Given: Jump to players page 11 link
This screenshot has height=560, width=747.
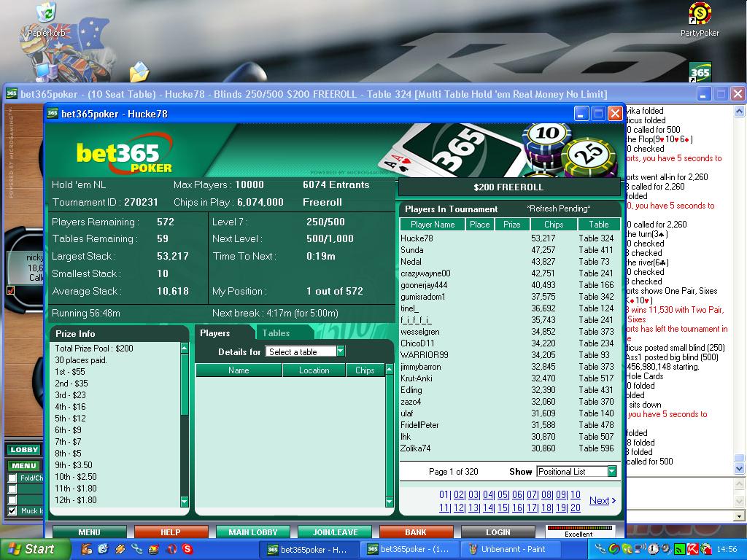Looking at the screenshot, I should pyautogui.click(x=444, y=507).
